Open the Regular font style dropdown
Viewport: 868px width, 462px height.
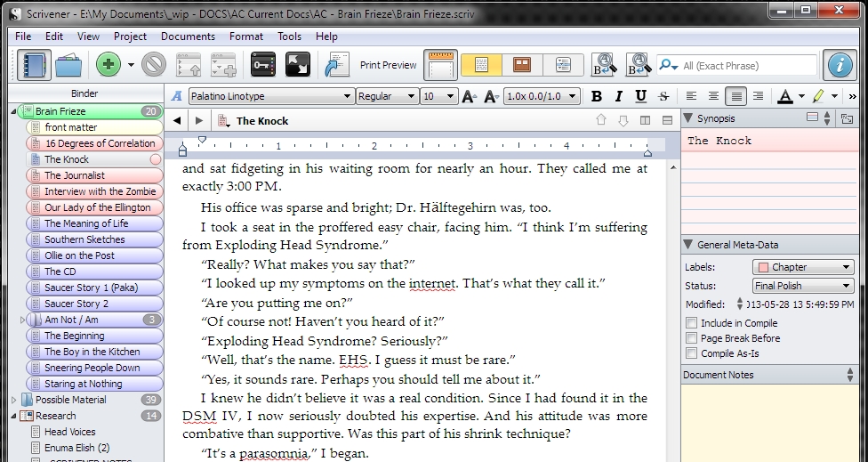click(386, 96)
